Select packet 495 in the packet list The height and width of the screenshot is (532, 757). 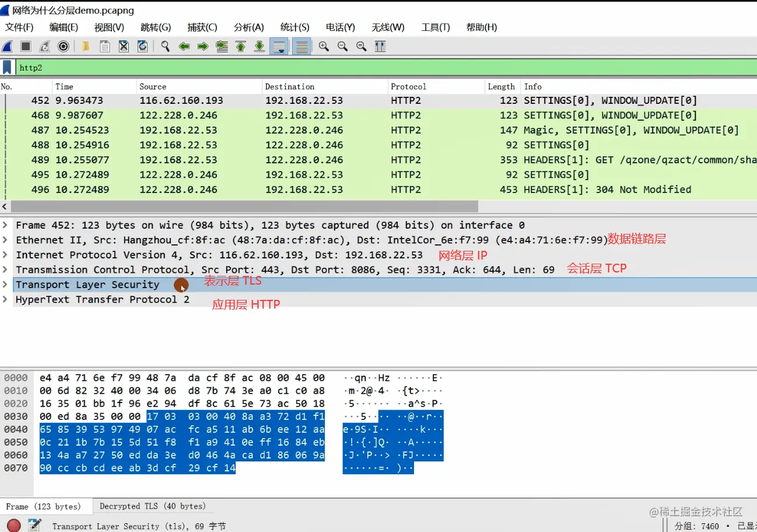tap(378, 174)
